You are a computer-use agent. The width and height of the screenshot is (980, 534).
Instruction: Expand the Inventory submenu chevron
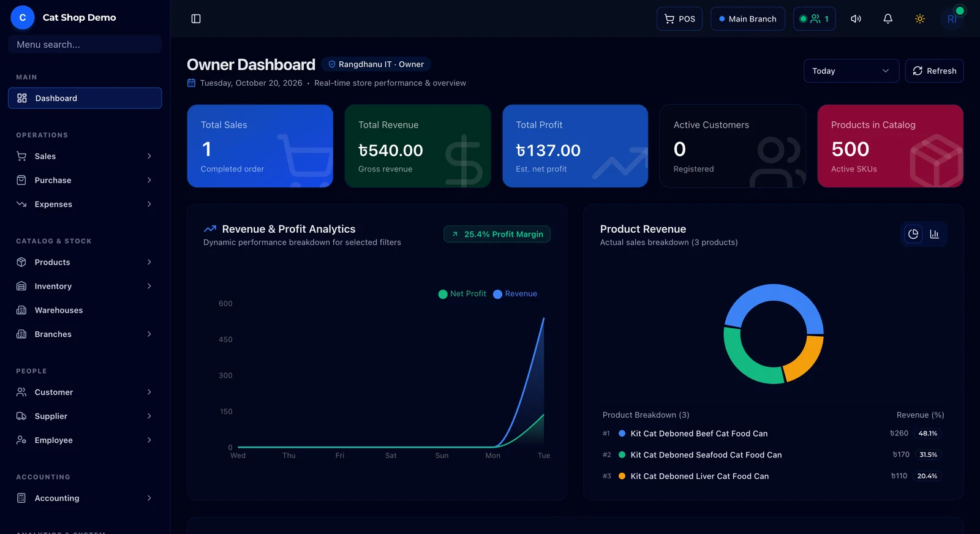click(149, 286)
